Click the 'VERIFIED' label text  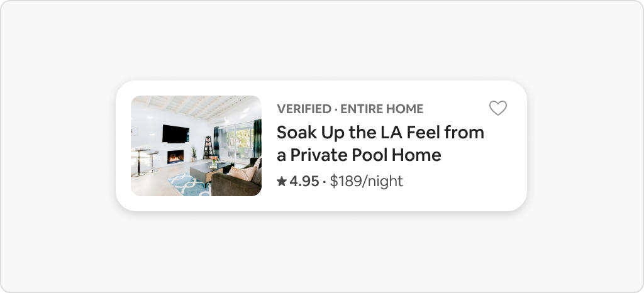point(304,109)
